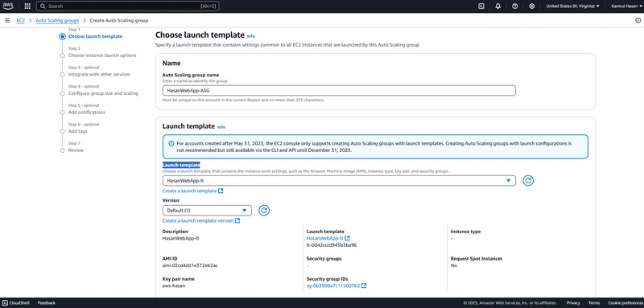Image resolution: width=644 pixels, height=308 pixels.
Task: Open Info link next to Choose launch template
Action: [250, 36]
